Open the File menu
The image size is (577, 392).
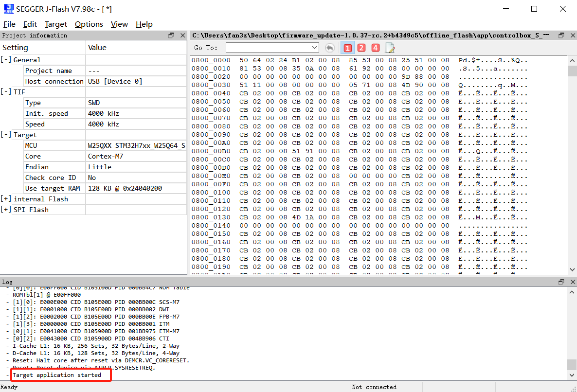(9, 24)
